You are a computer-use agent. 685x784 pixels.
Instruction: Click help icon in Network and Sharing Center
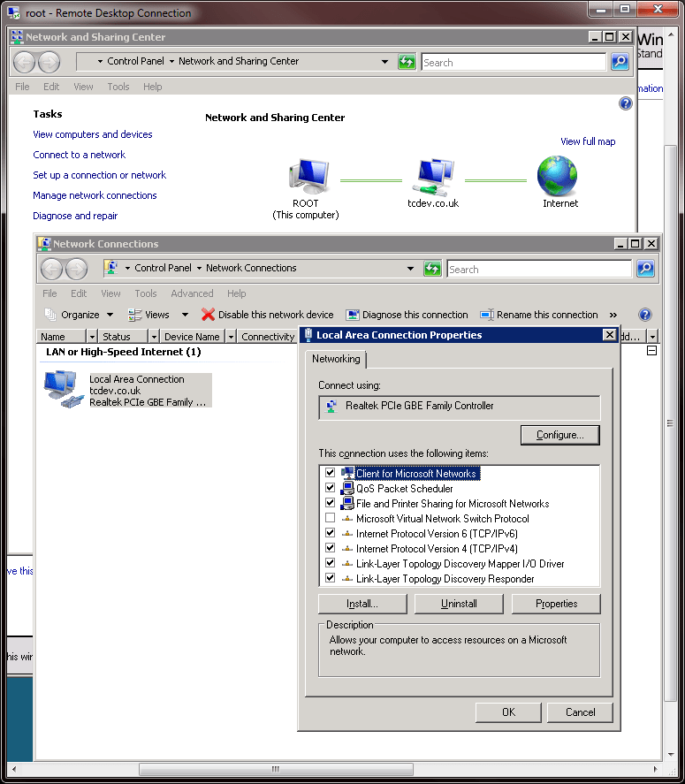pyautogui.click(x=625, y=103)
